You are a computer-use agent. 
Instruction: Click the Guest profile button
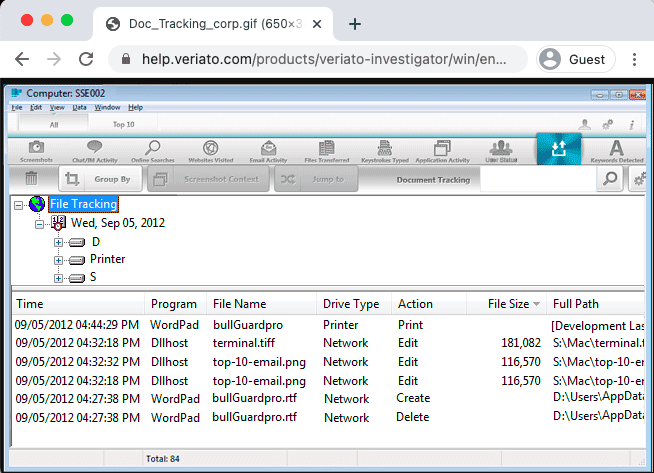[576, 59]
